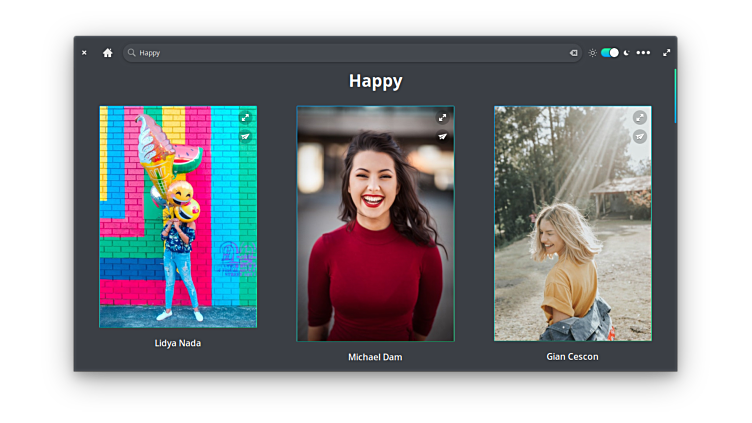Screen dimensions: 752x423
Task: Open the three-dots more menu
Action: click(643, 53)
